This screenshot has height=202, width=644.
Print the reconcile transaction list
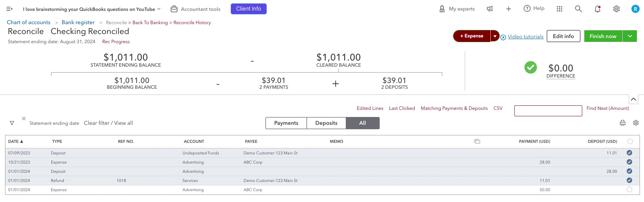[623, 123]
